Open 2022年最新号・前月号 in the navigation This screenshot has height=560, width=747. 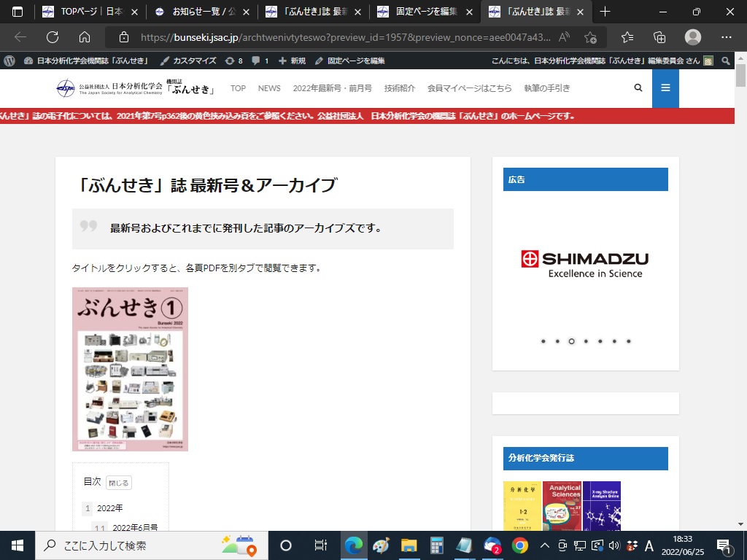point(333,88)
